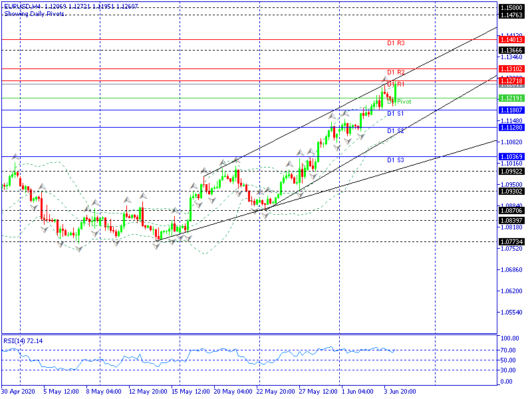Viewport: 532px width, 399px height.
Task: Select the 22 May 20:00 time label
Action: pyautogui.click(x=275, y=392)
